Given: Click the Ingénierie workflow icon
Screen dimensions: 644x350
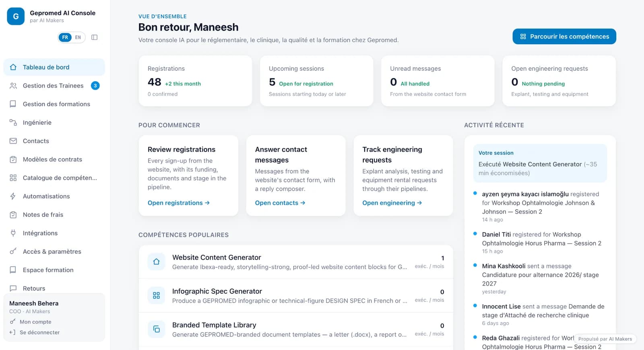Looking at the screenshot, I should coord(13,123).
